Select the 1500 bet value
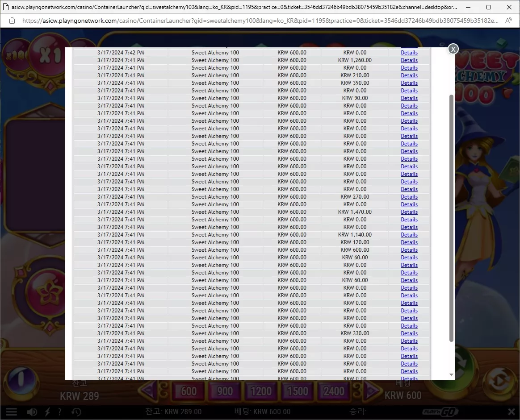This screenshot has height=420, width=520. pyautogui.click(x=298, y=391)
